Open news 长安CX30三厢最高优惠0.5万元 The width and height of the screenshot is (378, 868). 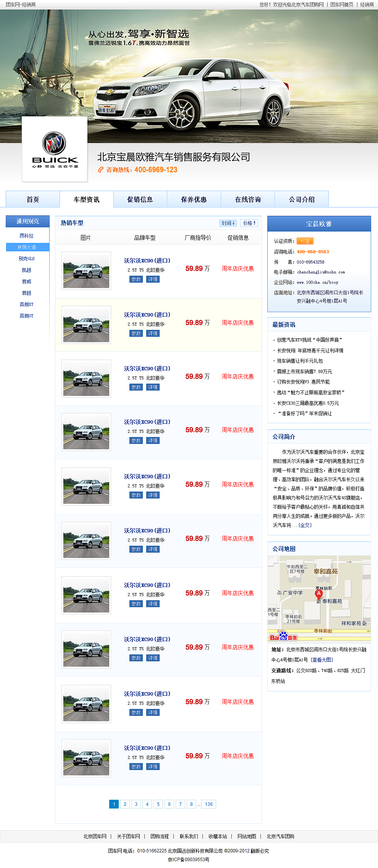tap(308, 403)
